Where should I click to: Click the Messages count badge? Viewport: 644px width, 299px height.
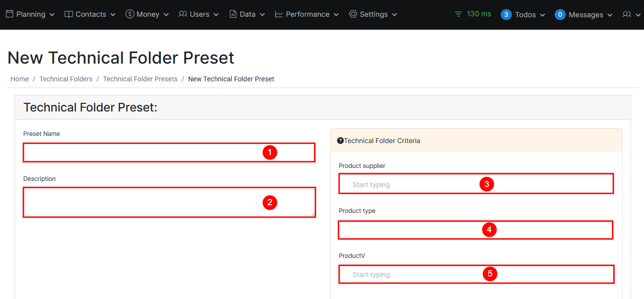(560, 15)
